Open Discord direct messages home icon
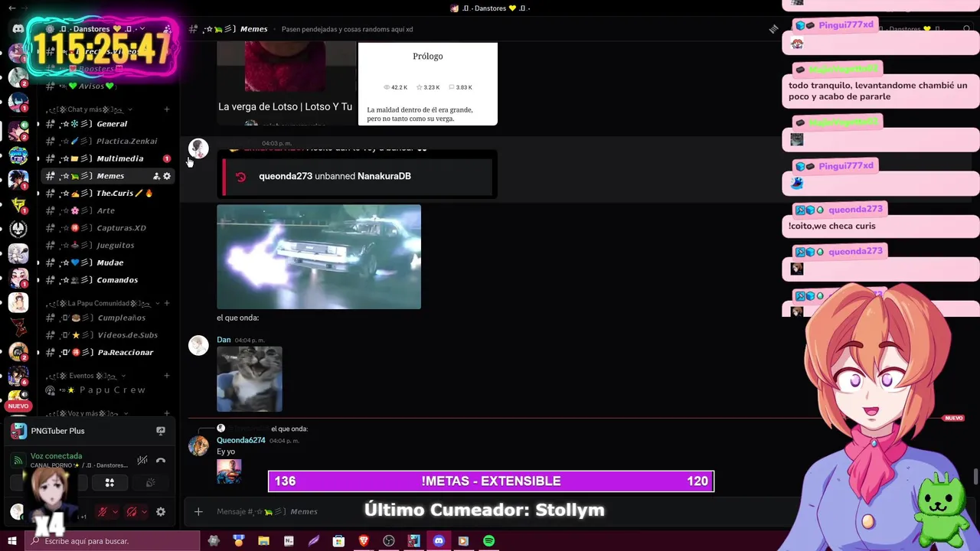Viewport: 980px width, 551px height. click(18, 29)
